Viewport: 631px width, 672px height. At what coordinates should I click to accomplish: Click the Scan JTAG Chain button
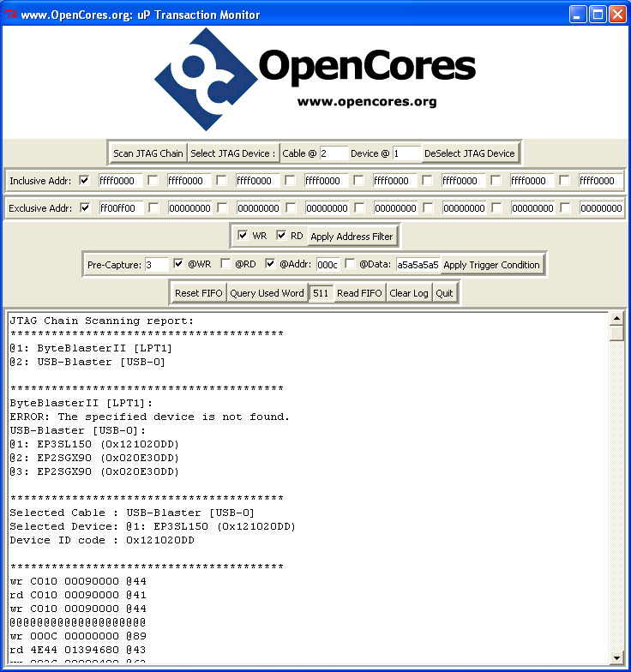[148, 153]
